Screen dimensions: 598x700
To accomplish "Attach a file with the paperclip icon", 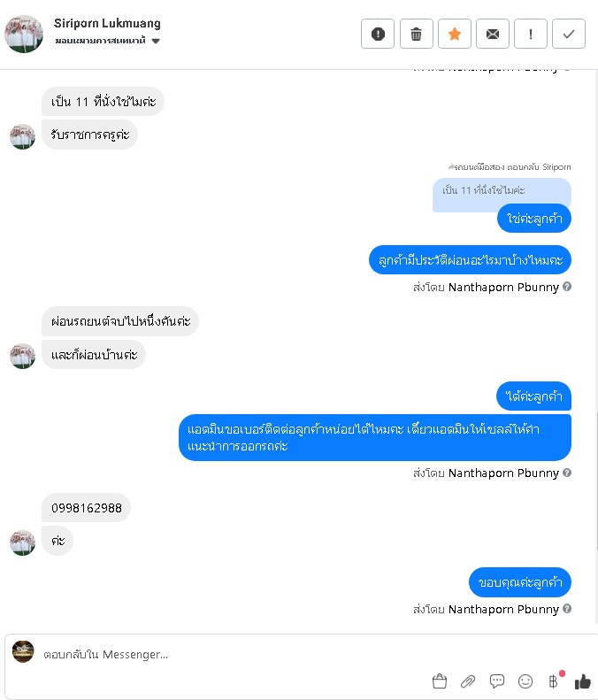I will (x=468, y=681).
